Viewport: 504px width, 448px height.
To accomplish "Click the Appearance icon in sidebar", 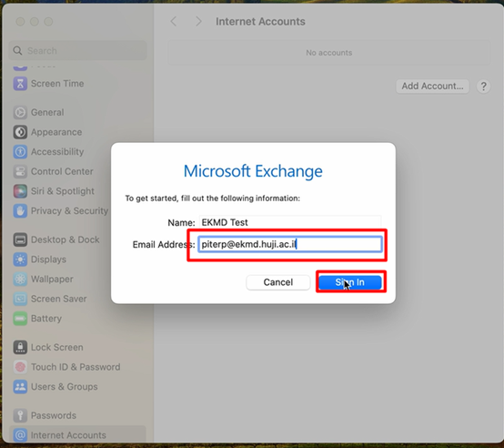I will (20, 132).
